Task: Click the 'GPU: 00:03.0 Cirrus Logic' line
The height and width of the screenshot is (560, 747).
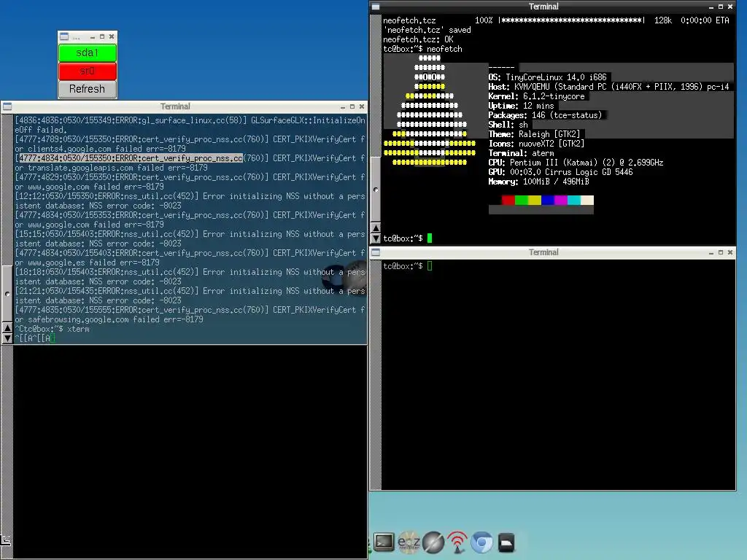Action: pyautogui.click(x=560, y=172)
